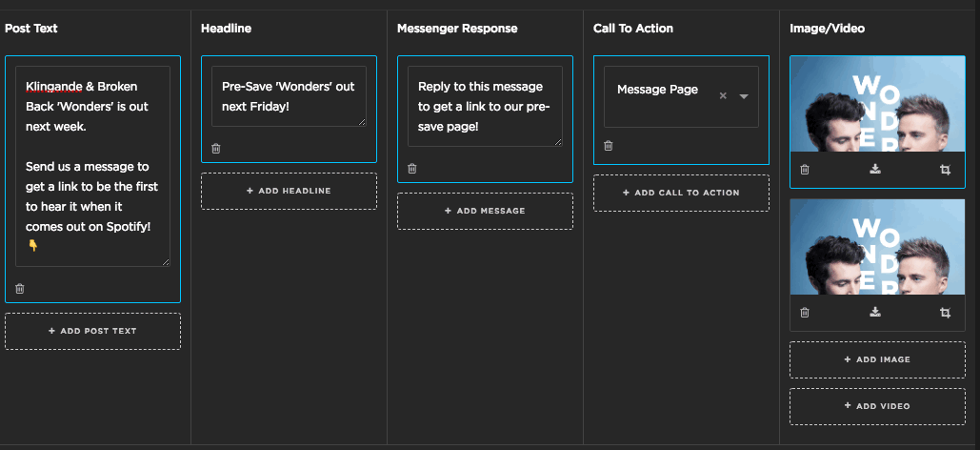Edit the Klingande & Broken Back post text
This screenshot has height=450, width=980.
point(92,167)
